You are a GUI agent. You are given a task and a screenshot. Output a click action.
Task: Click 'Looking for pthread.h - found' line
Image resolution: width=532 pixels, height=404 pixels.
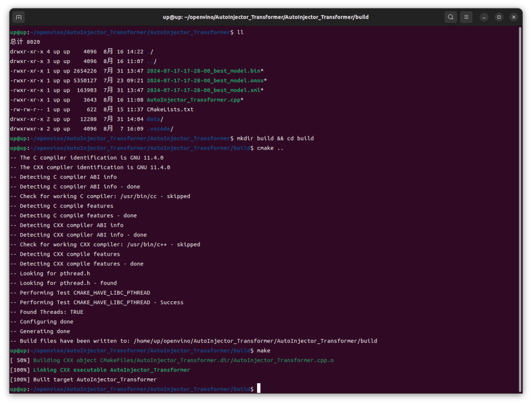tap(63, 283)
